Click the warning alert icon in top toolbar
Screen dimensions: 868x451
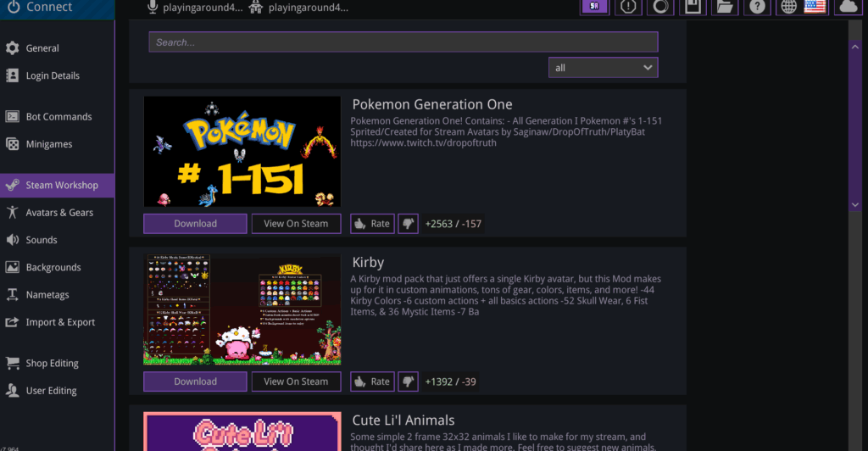pos(628,7)
